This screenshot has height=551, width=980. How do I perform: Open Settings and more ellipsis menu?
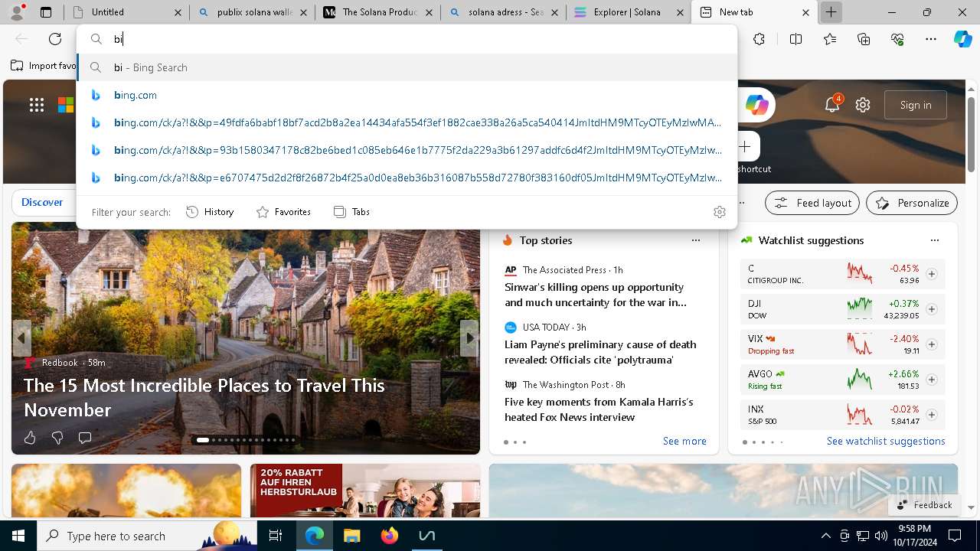pos(931,39)
